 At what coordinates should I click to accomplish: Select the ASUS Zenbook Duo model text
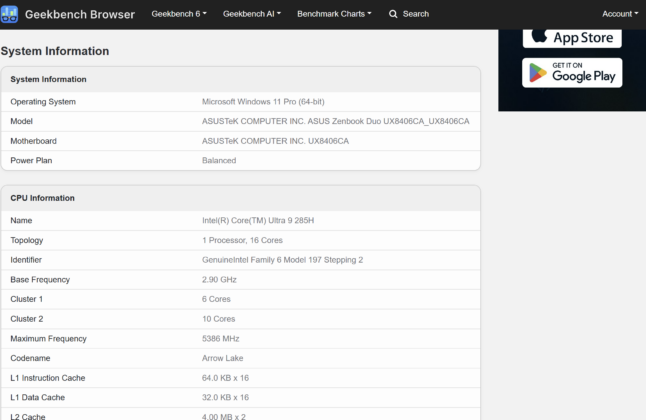click(335, 121)
